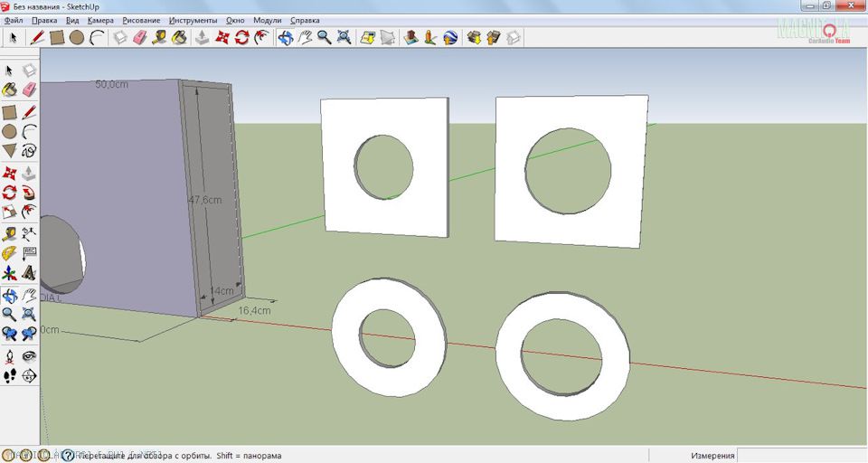Viewport: 868px width, 463px height.
Task: Open the Справка menu
Action: click(x=305, y=20)
